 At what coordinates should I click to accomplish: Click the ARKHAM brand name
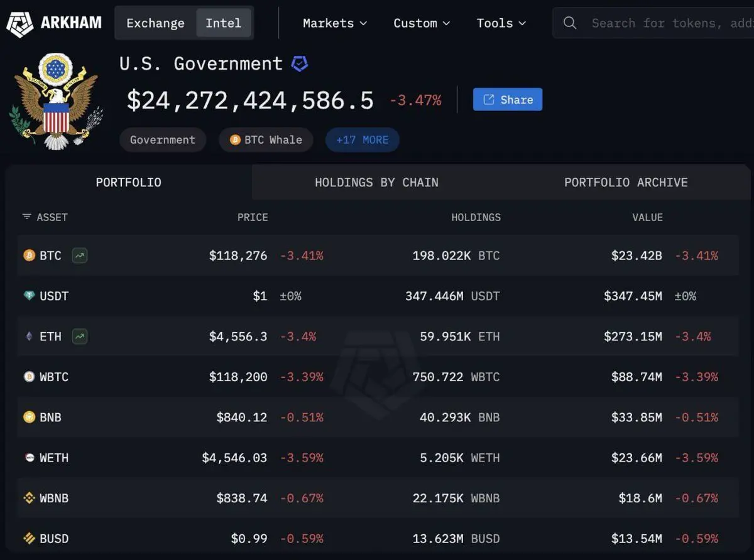coord(71,23)
